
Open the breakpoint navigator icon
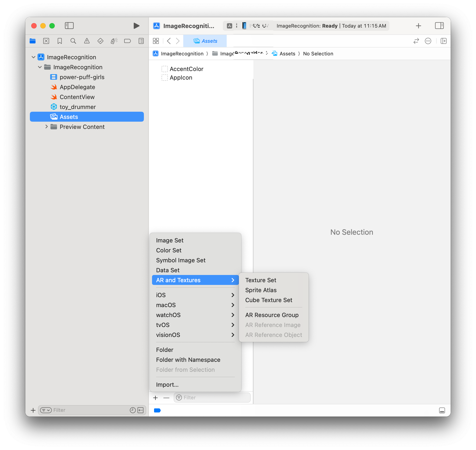127,41
